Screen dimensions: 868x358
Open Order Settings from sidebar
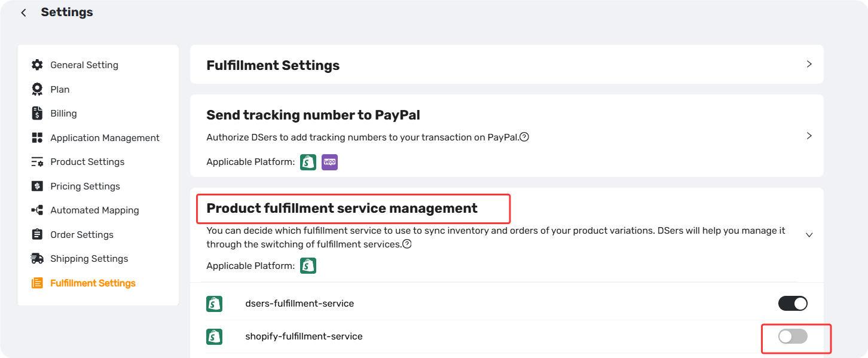[x=82, y=234]
